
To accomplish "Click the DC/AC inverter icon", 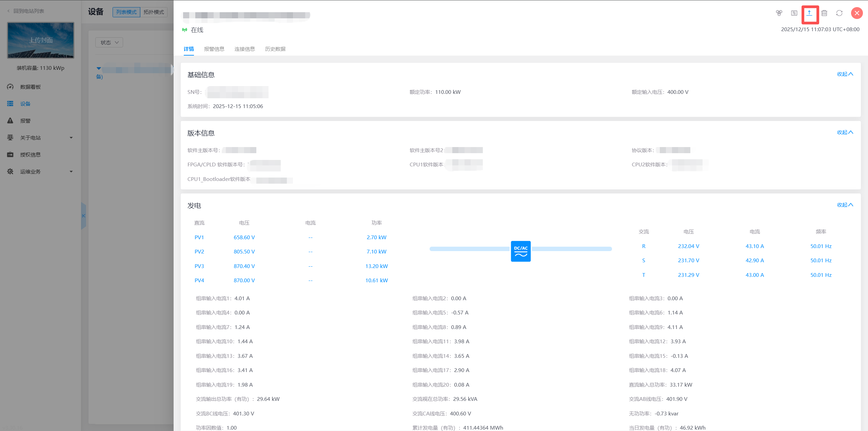I will pyautogui.click(x=520, y=251).
